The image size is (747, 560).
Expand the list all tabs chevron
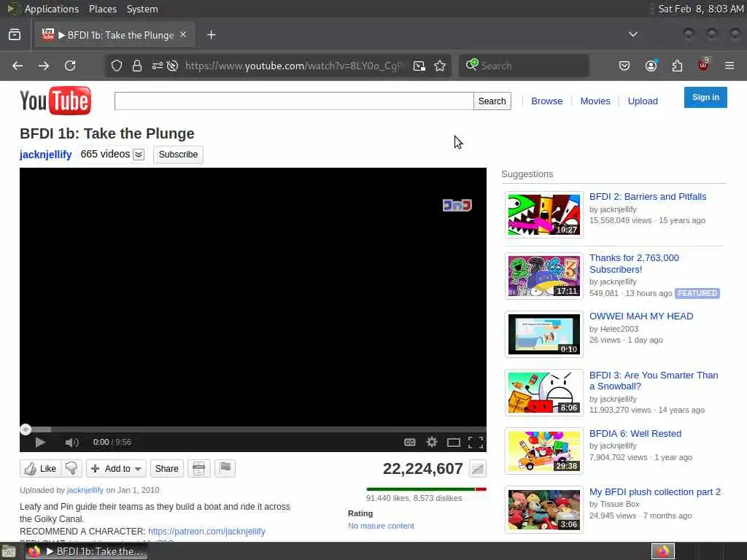click(x=633, y=34)
